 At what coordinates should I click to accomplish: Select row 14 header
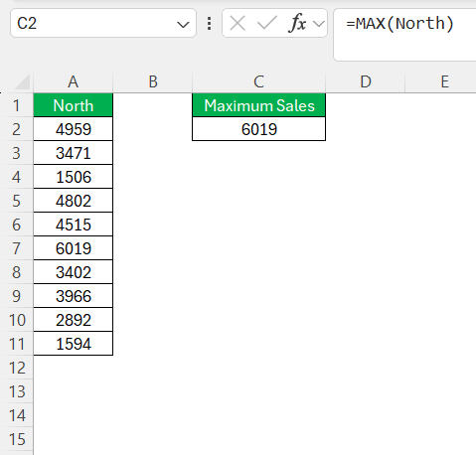click(x=17, y=415)
